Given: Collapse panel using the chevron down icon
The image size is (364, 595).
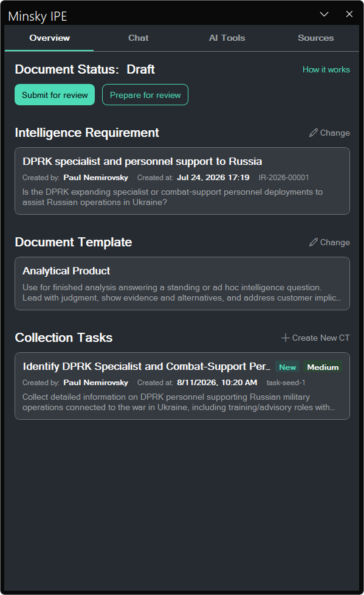Looking at the screenshot, I should click(x=324, y=15).
